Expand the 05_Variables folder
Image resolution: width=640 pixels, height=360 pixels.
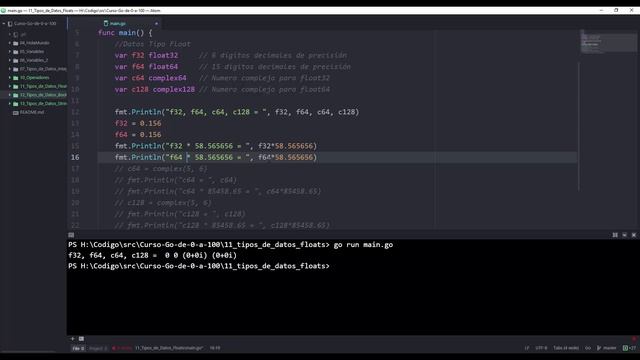[10, 52]
